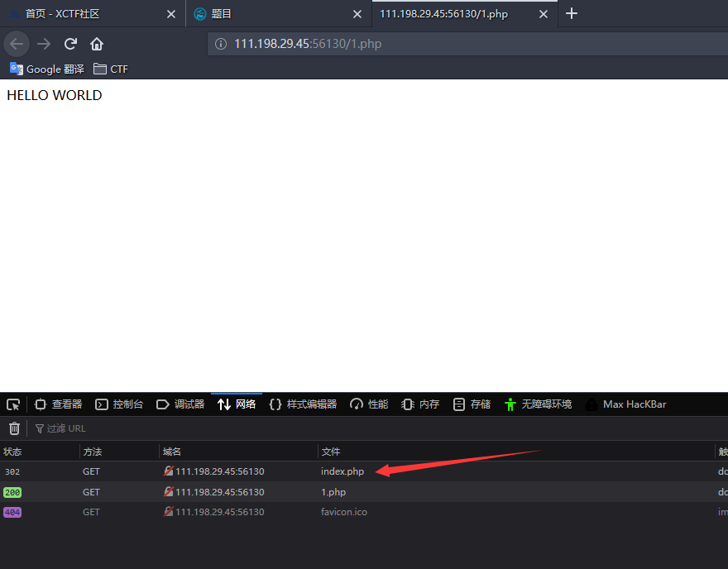This screenshot has width=728, height=569.
Task: Click the trash icon to clear network requests
Action: pos(13,428)
